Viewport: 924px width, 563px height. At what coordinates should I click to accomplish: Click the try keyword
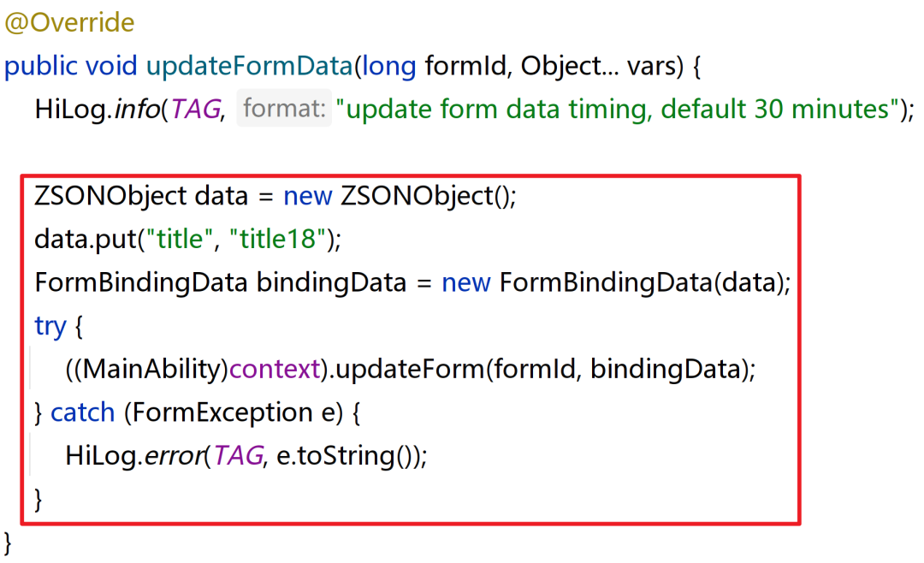point(50,326)
